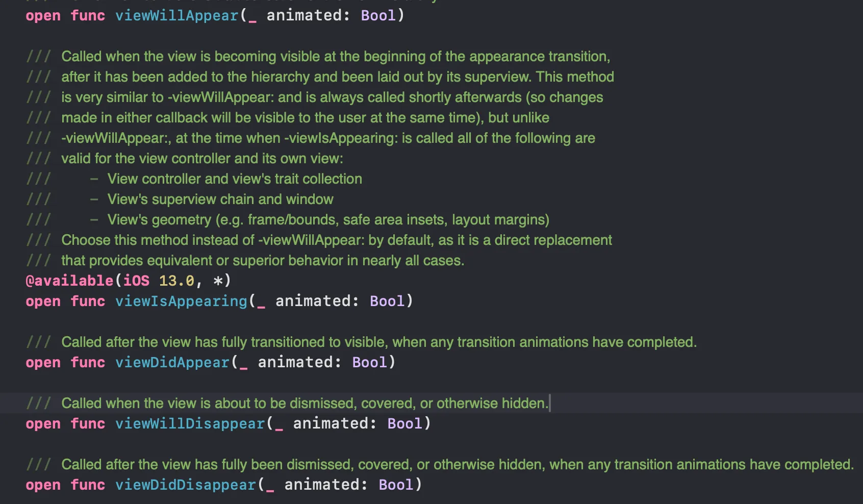Click the "Called after the view has fully transitioned" comment
Viewport: 863px width, 504px height.
click(378, 342)
